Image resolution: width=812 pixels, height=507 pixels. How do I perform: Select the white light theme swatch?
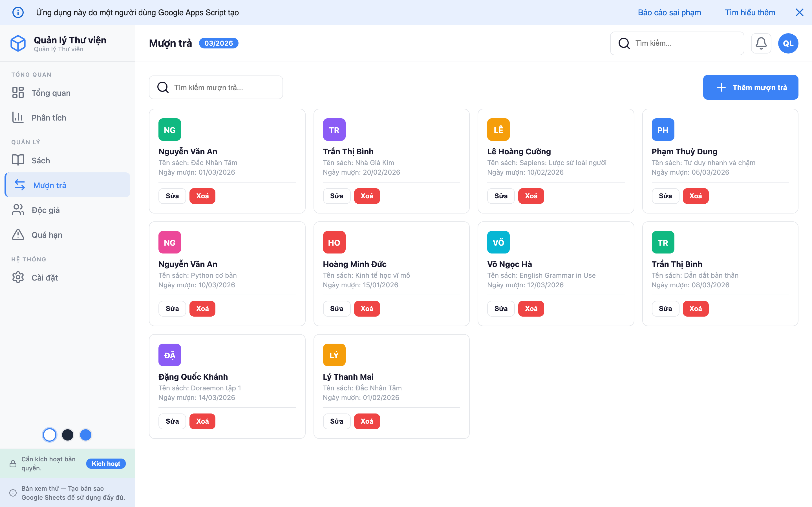pyautogui.click(x=50, y=435)
